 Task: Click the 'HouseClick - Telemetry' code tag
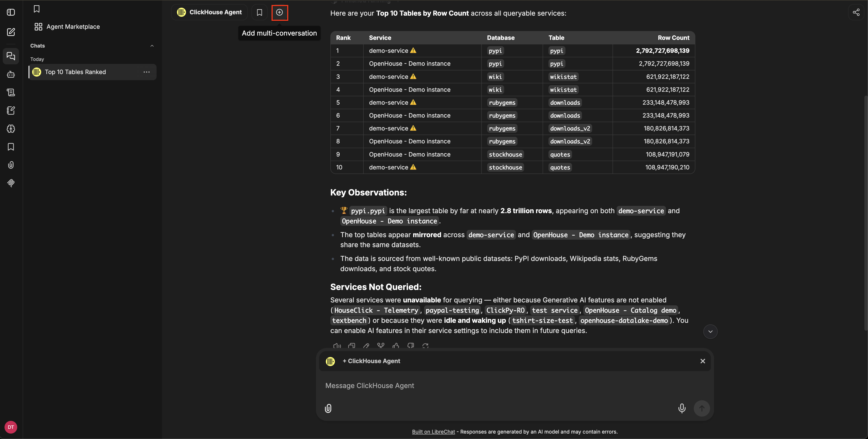coord(376,310)
